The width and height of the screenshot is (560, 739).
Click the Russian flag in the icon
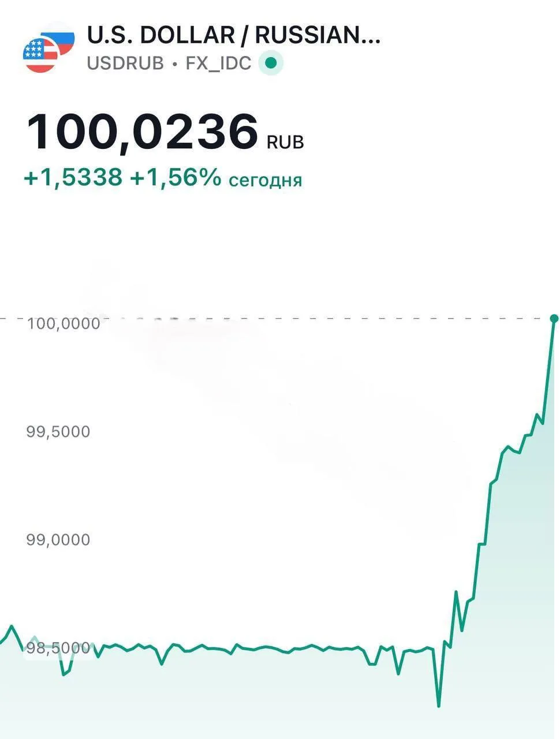pos(60,37)
